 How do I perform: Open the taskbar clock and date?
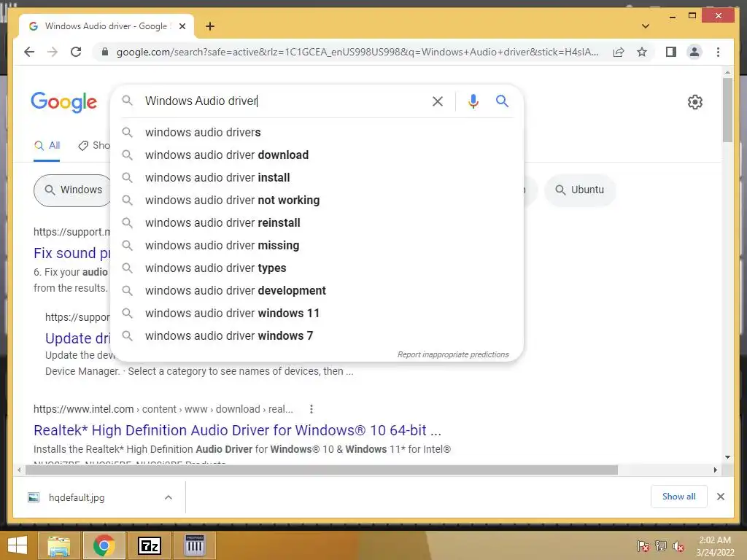[715, 546]
